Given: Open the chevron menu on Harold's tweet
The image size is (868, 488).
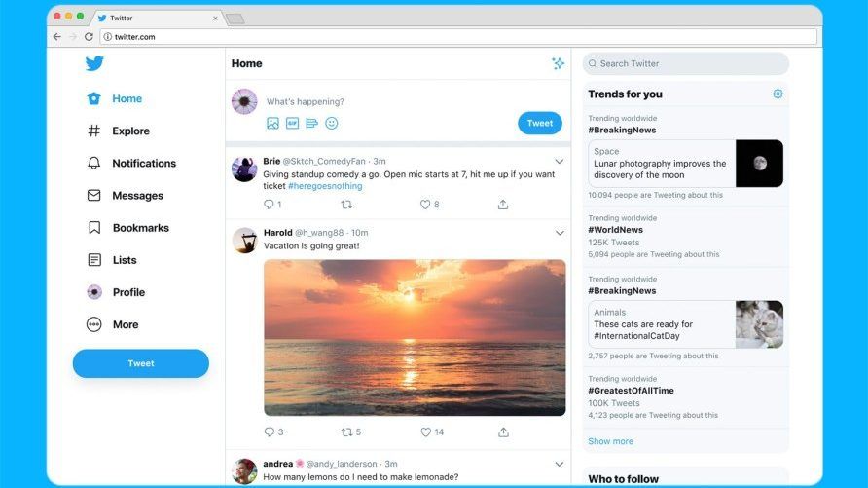Looking at the screenshot, I should click(560, 233).
